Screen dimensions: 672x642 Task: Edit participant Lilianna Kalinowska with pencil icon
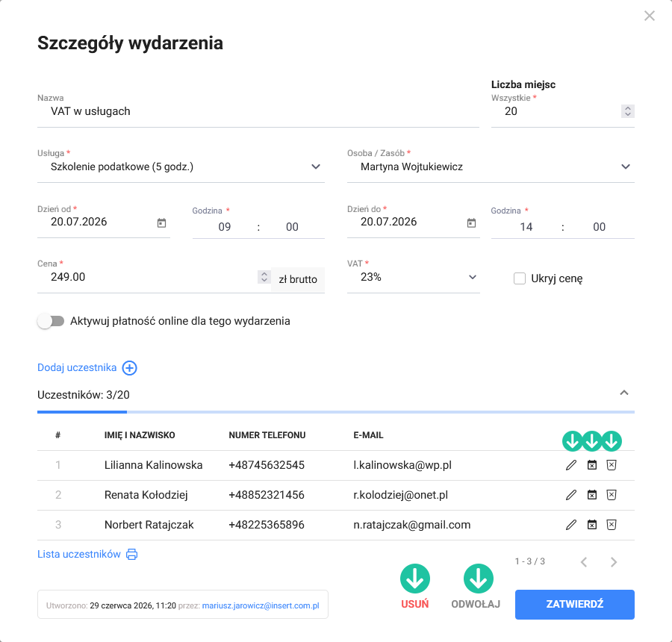(x=571, y=465)
